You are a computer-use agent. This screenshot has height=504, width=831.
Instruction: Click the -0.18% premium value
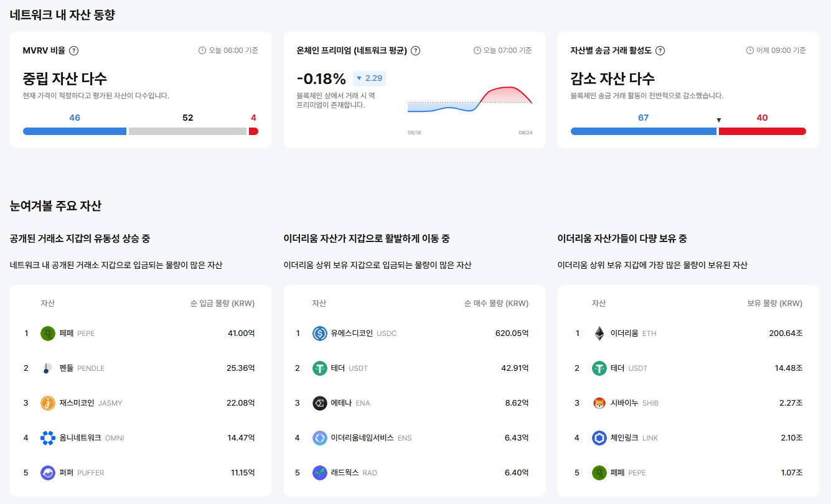(x=321, y=79)
